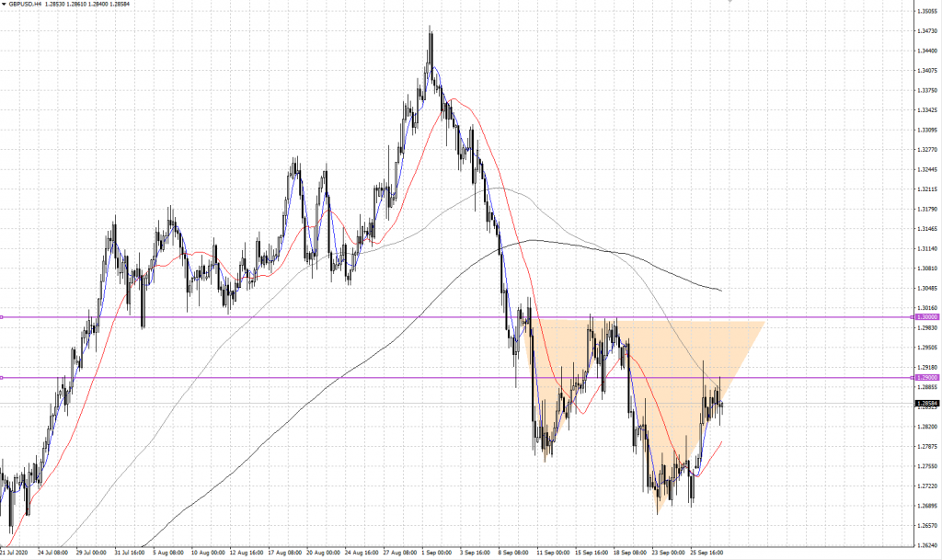Viewport: 942px width, 560px height.
Task: Click left anchor of 1.30000 horizontal line
Action: (x=3, y=317)
